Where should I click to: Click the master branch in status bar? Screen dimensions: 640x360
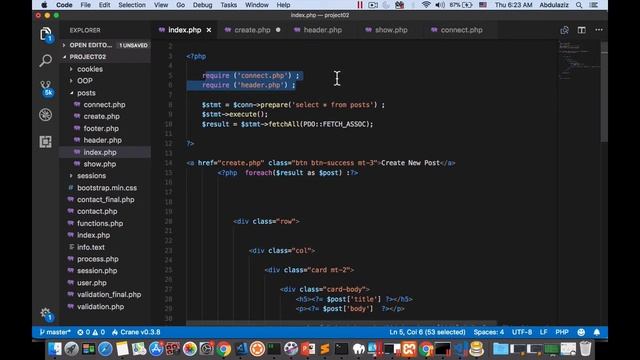pyautogui.click(x=55, y=332)
